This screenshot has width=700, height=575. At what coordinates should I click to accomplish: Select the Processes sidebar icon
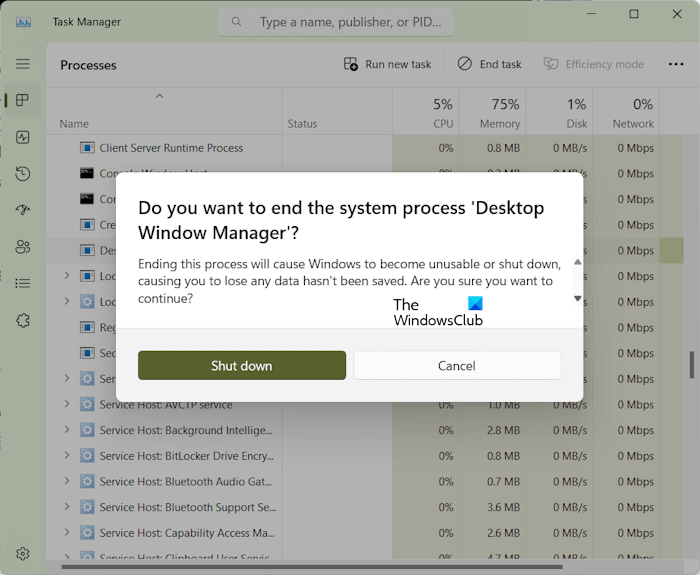pos(23,100)
